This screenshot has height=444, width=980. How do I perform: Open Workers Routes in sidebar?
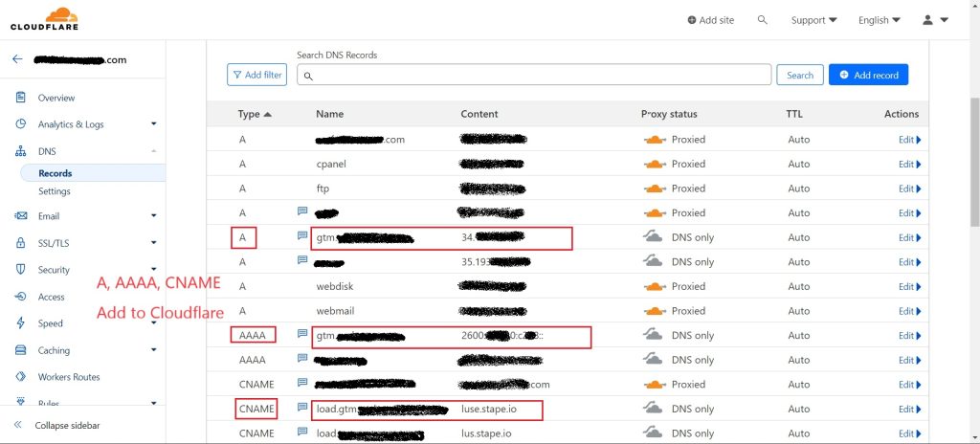[69, 376]
